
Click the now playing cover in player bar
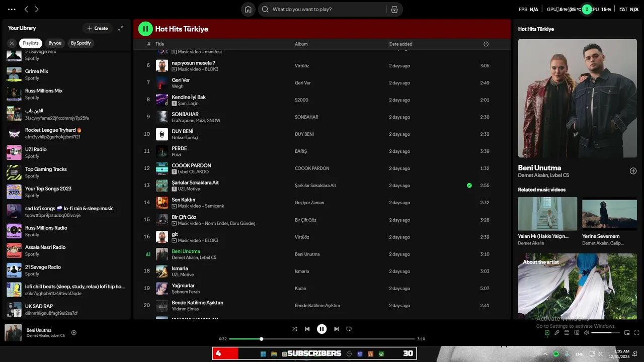coord(13,333)
